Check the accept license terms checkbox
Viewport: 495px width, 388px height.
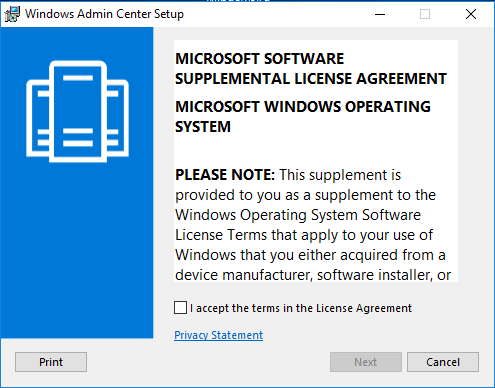click(180, 307)
